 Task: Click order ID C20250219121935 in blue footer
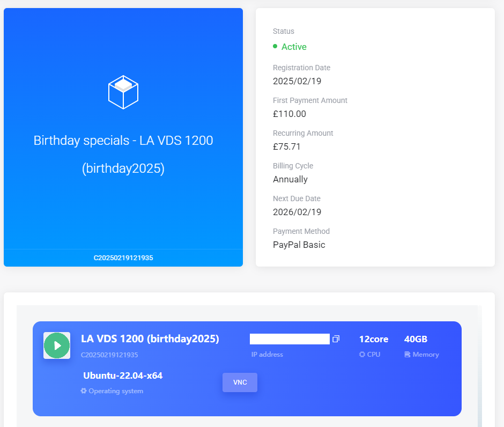point(123,258)
